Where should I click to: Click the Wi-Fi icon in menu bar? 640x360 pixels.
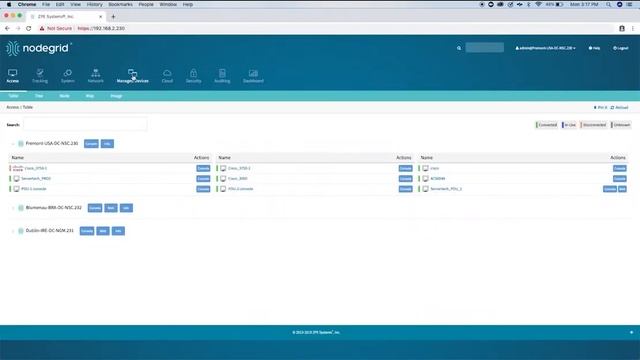(x=538, y=4)
